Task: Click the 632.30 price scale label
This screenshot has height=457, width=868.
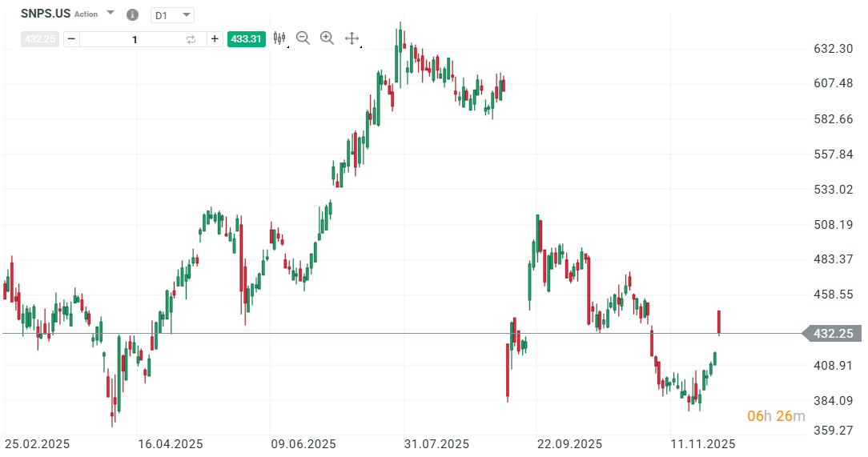Action: click(x=833, y=49)
